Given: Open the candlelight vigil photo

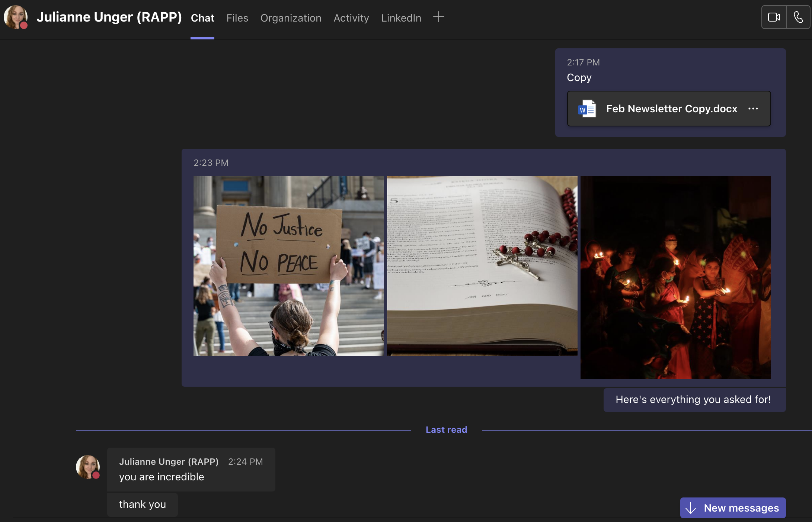Looking at the screenshot, I should [x=675, y=277].
